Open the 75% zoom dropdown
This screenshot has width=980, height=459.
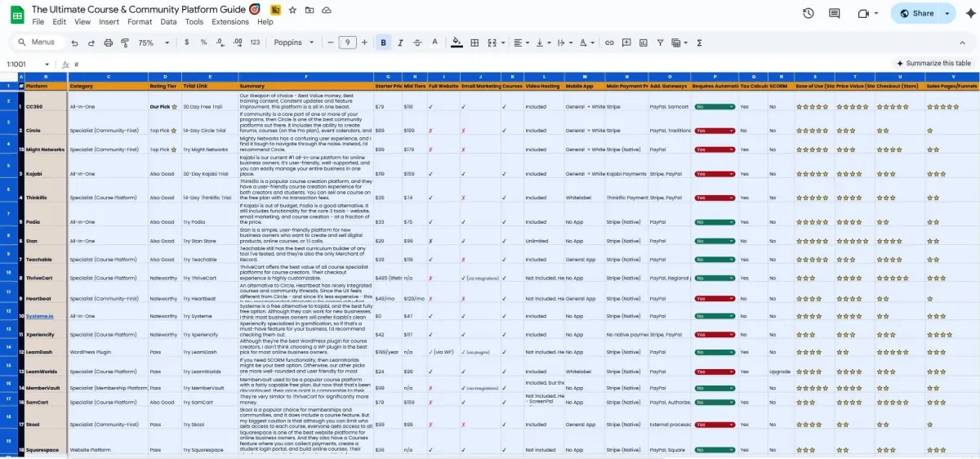pyautogui.click(x=154, y=42)
